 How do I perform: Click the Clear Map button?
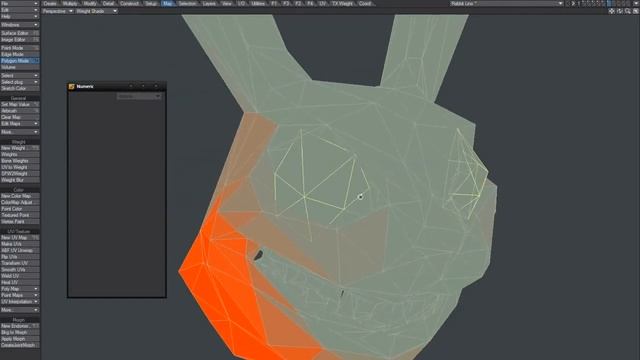pos(20,117)
